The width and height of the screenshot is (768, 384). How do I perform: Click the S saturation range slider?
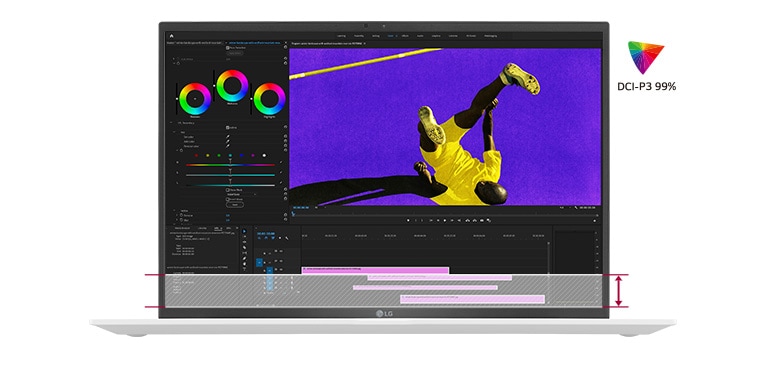[230, 175]
